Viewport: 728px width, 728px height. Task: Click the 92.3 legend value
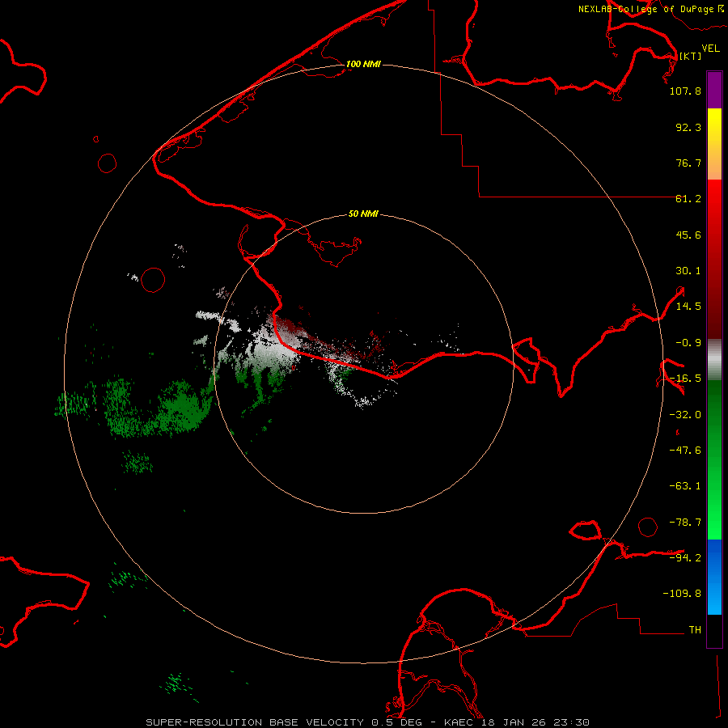pyautogui.click(x=688, y=127)
